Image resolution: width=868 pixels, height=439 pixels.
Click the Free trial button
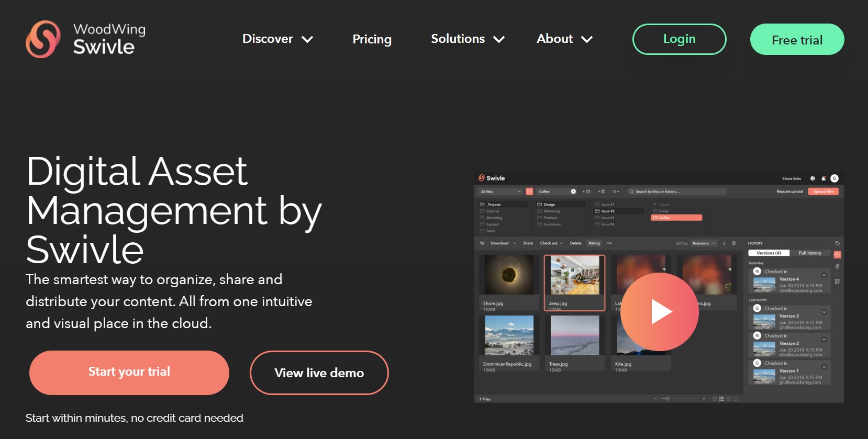pos(797,39)
